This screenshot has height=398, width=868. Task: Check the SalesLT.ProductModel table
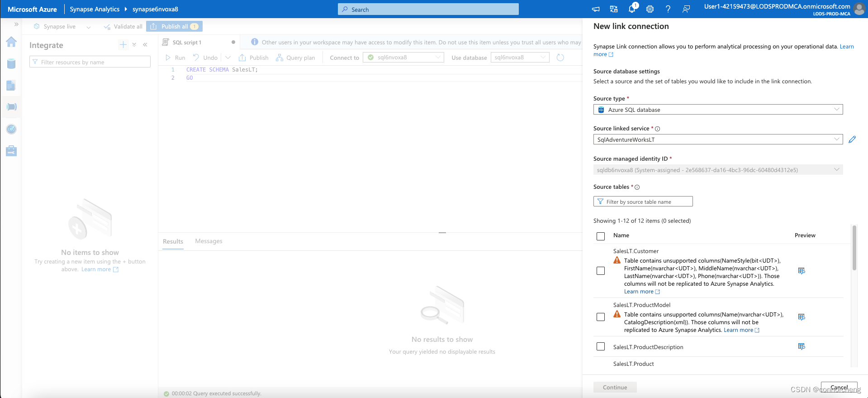pos(601,317)
